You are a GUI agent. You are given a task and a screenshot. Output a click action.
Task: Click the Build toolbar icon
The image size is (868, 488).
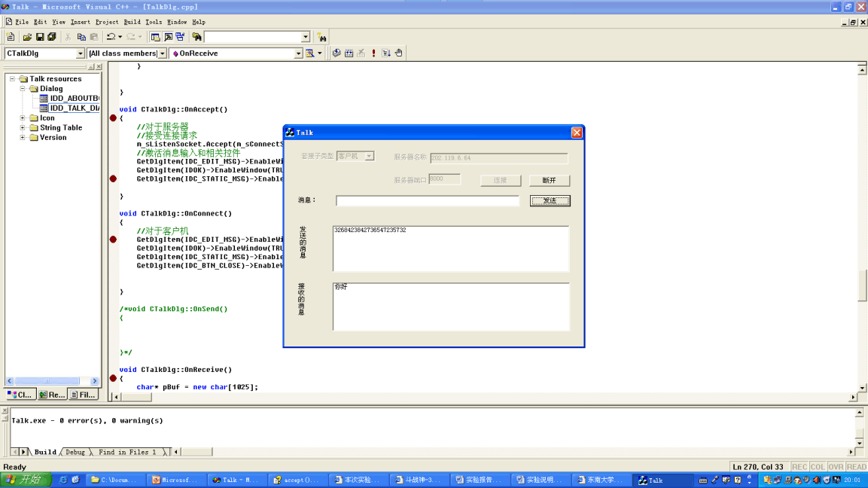(349, 53)
